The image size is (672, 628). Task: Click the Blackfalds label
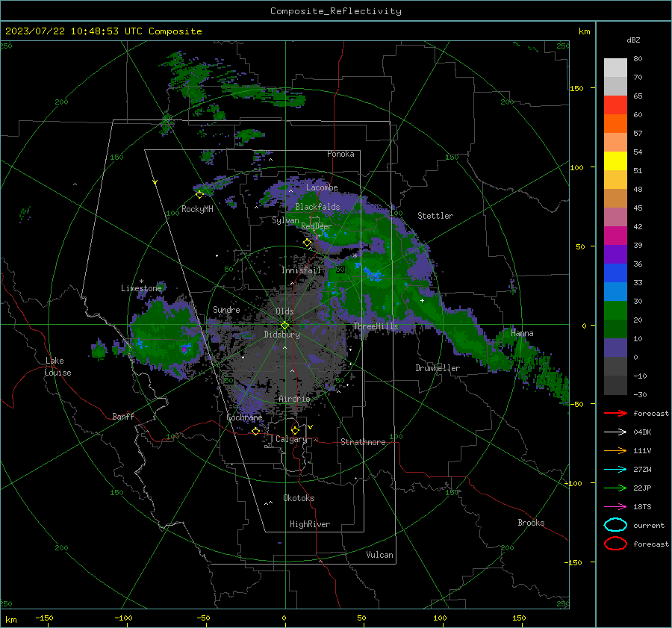point(317,207)
